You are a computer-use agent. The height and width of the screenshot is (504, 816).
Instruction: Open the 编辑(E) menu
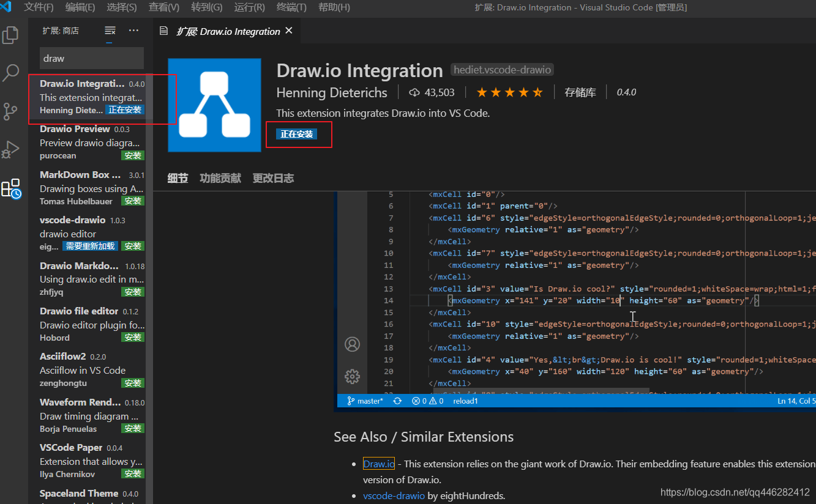click(80, 7)
